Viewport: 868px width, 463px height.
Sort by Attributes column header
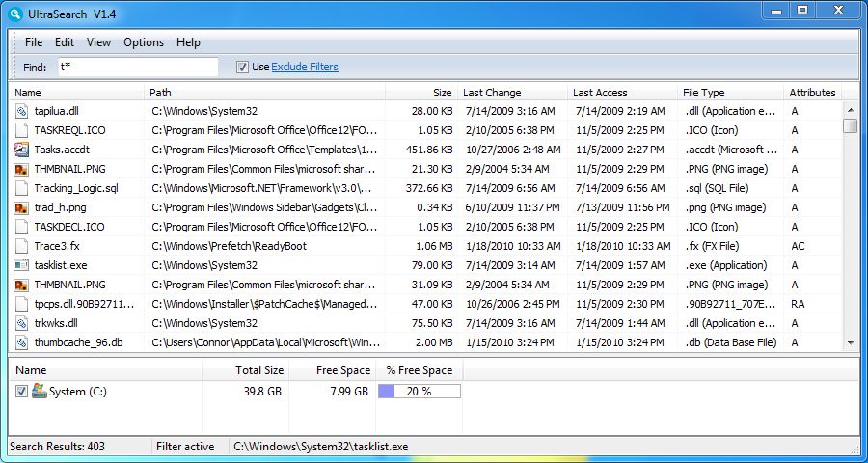pos(813,93)
